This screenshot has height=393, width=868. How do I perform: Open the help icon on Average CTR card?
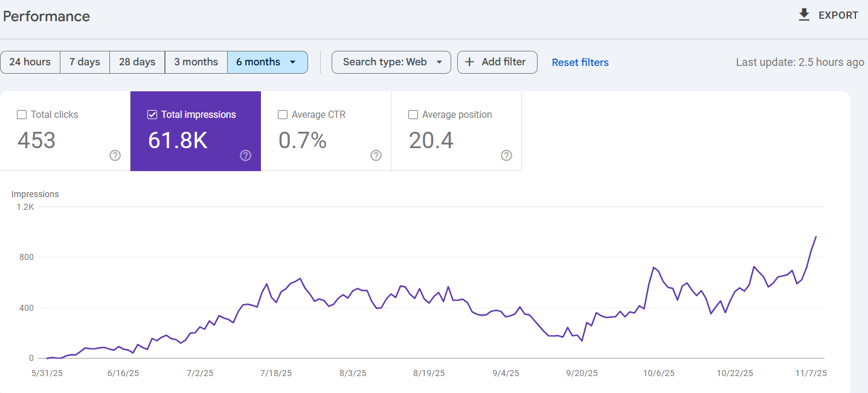click(376, 155)
